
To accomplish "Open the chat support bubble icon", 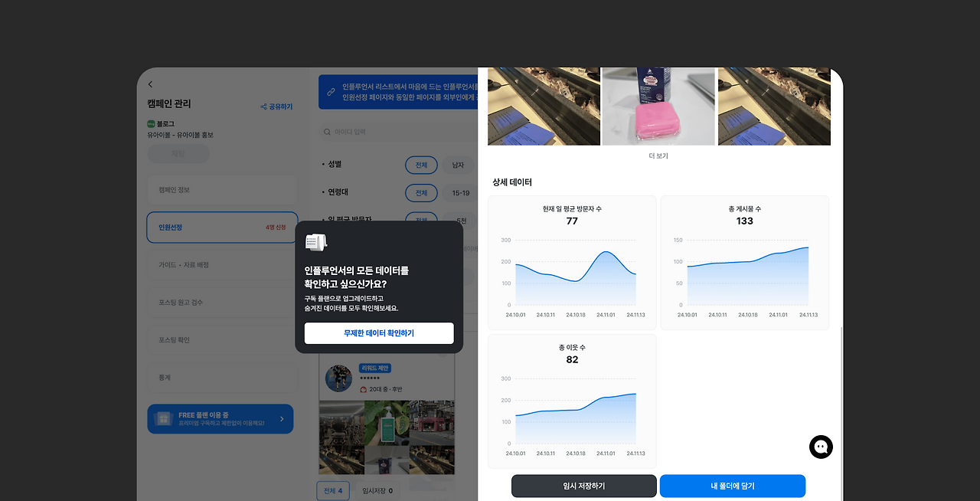I will (x=821, y=447).
